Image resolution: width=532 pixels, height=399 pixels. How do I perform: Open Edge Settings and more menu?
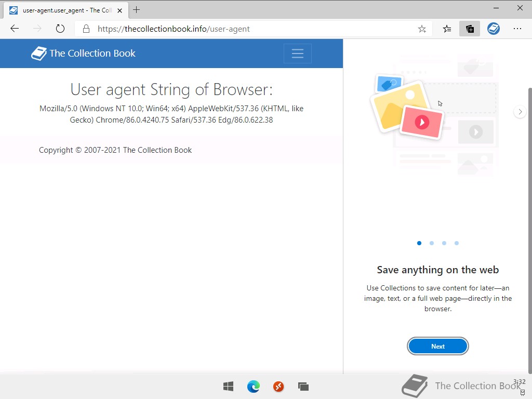(x=517, y=29)
